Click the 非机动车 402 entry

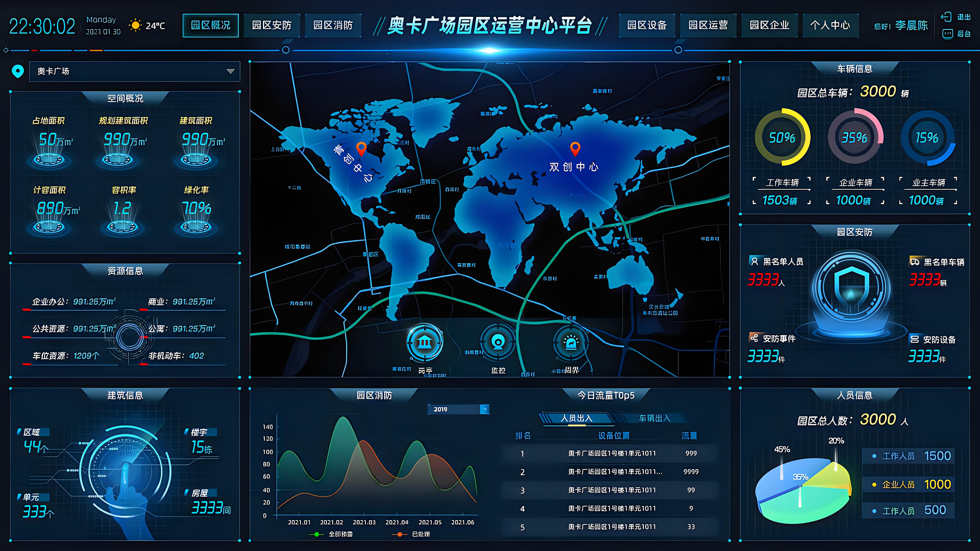pos(176,355)
